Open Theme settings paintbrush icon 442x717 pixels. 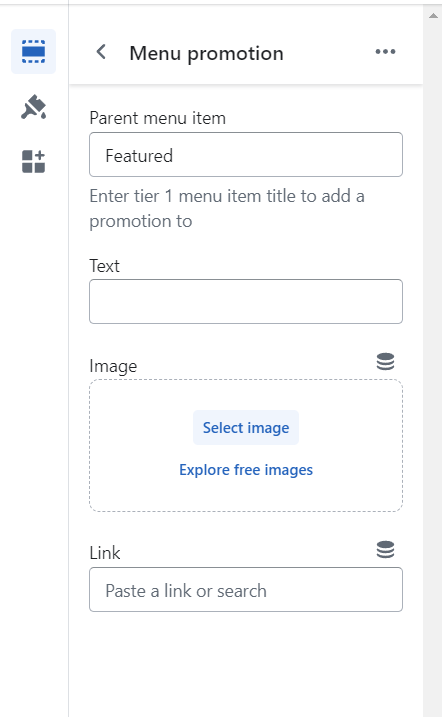pos(33,107)
